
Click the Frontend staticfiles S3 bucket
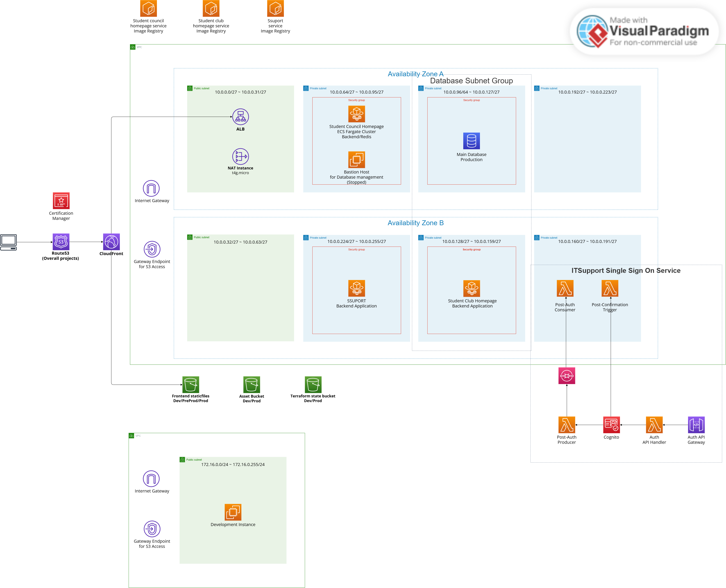click(x=190, y=384)
